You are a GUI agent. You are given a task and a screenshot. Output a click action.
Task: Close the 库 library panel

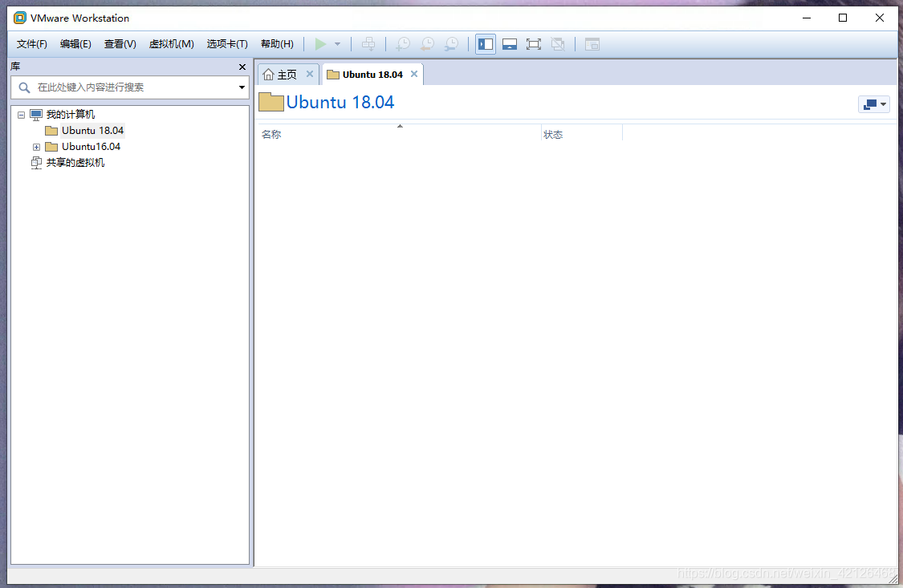(x=242, y=67)
